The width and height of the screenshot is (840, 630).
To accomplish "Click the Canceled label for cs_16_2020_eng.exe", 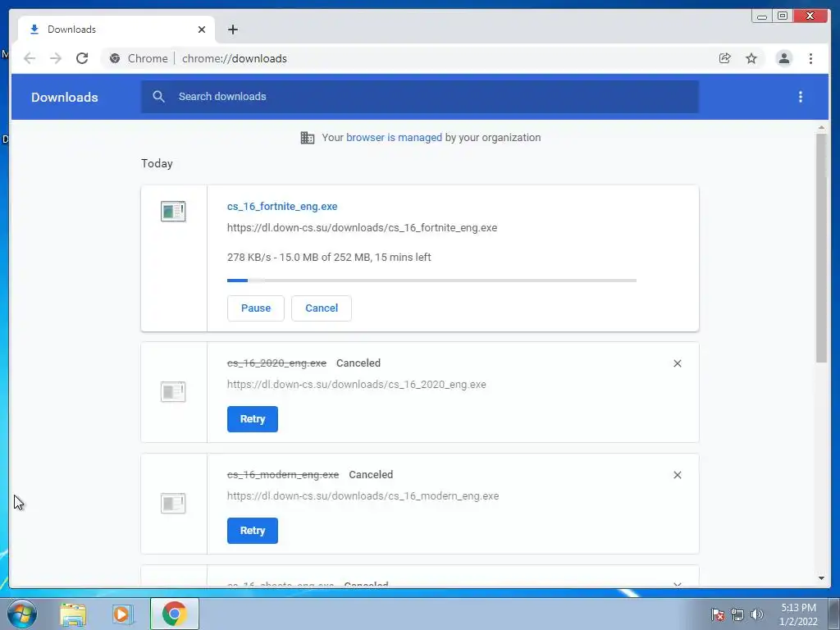I will click(x=358, y=363).
